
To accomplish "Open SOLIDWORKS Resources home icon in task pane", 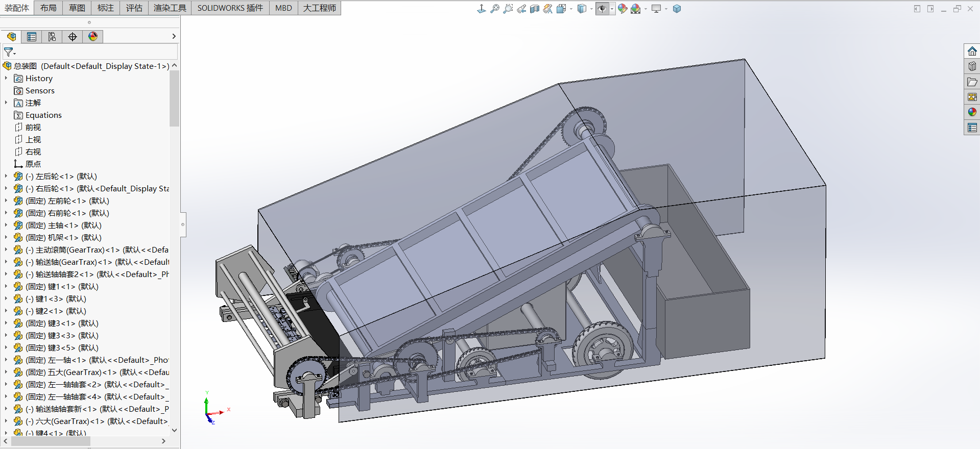I will (972, 51).
